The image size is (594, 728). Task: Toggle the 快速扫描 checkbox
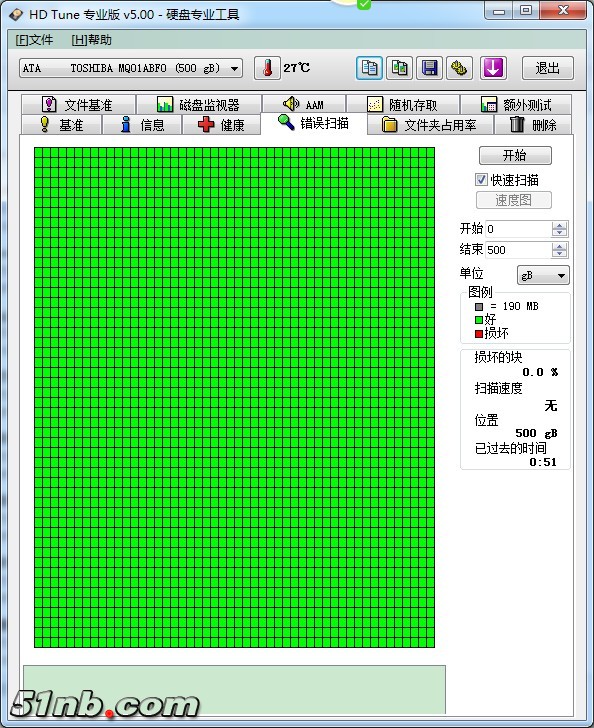(x=481, y=180)
